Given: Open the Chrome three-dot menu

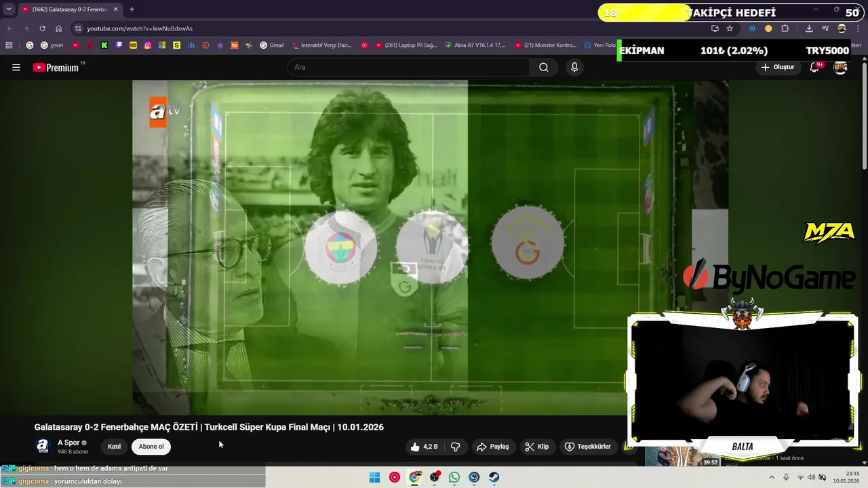Looking at the screenshot, I should coord(859,28).
